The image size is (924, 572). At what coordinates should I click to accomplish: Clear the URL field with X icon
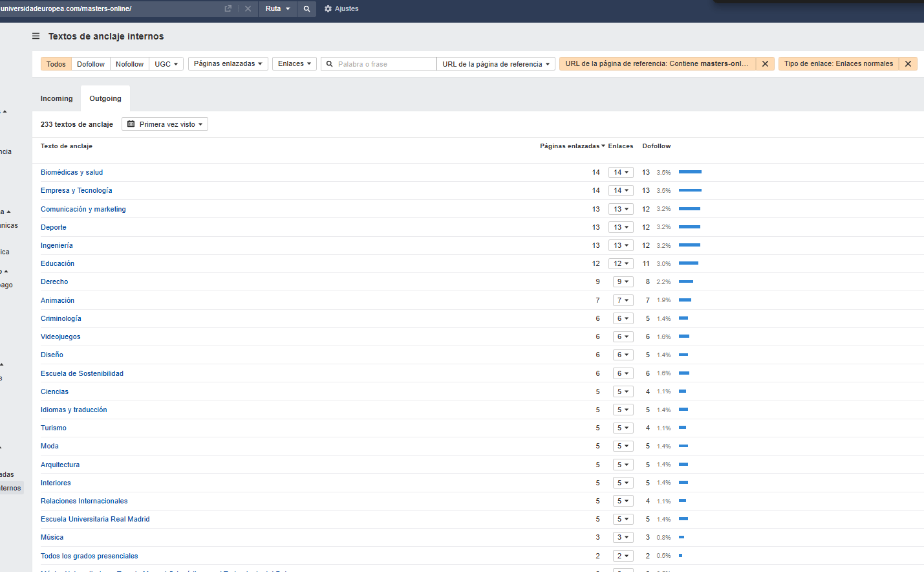click(x=248, y=8)
